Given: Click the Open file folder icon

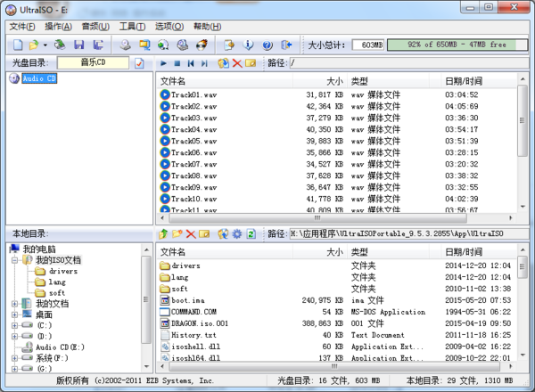Looking at the screenshot, I should point(34,45).
